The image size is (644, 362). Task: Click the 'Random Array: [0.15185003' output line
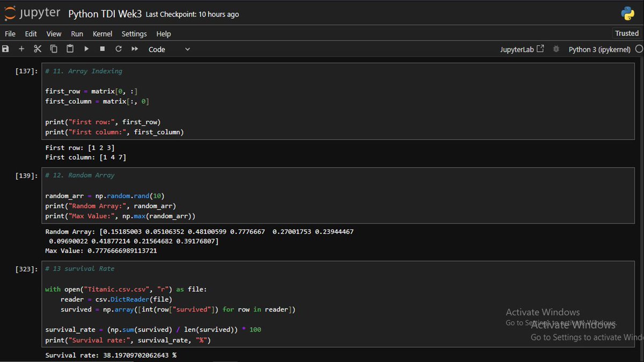point(199,232)
